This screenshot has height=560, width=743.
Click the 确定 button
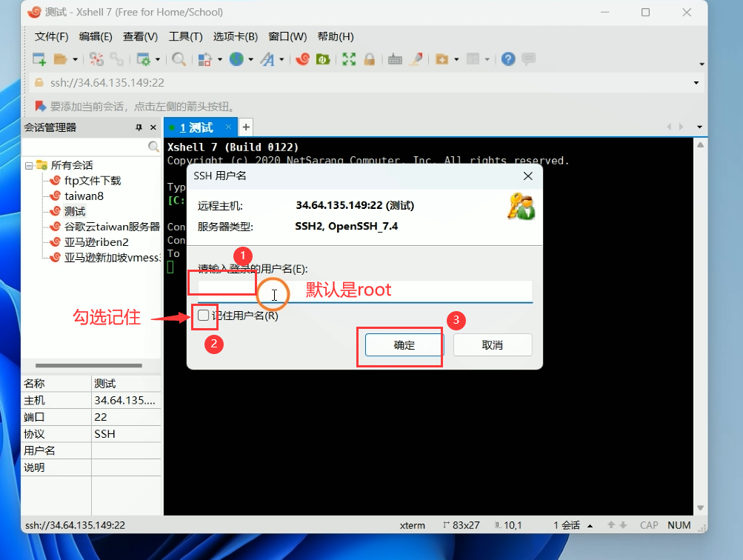(x=404, y=345)
